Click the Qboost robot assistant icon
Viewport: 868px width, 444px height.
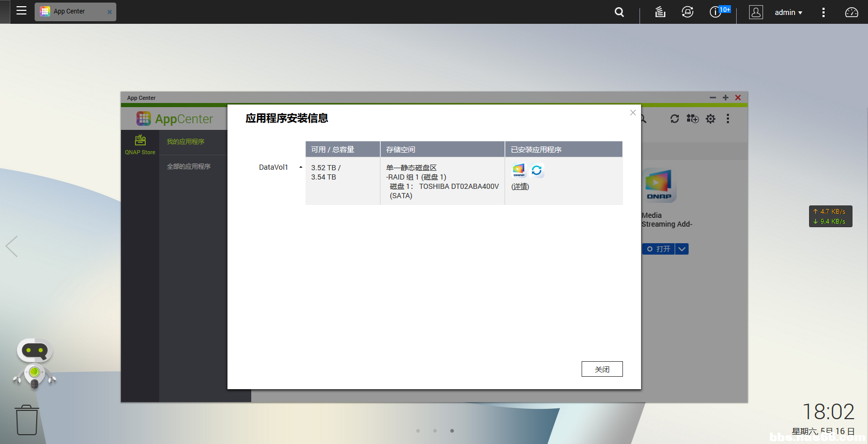coord(35,364)
